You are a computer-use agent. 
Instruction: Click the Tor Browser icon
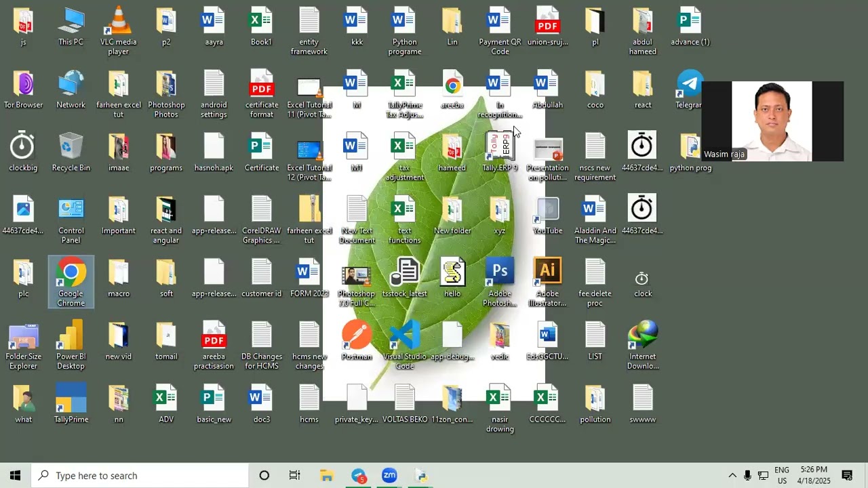(x=24, y=89)
